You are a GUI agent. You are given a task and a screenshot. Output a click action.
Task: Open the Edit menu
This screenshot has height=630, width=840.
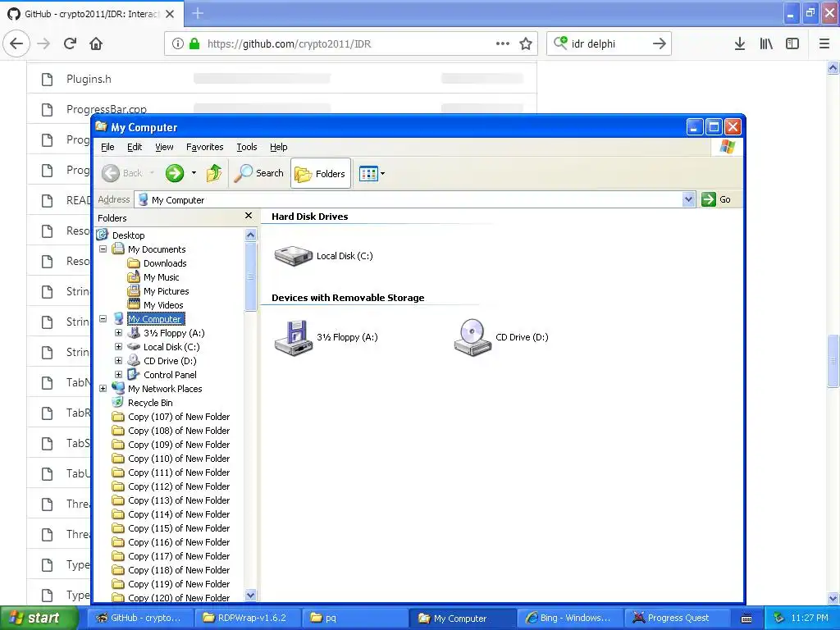[x=135, y=147]
